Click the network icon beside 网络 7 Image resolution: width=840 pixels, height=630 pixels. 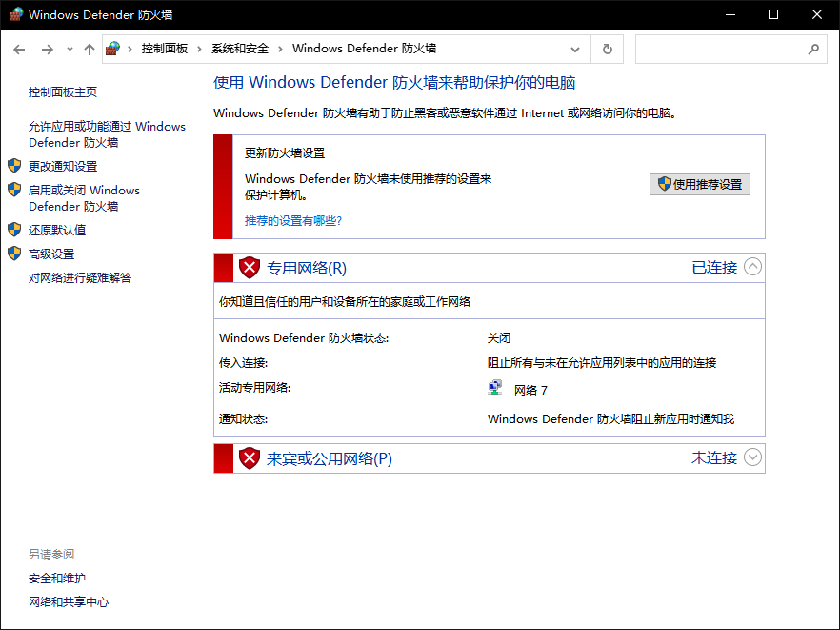pos(495,388)
